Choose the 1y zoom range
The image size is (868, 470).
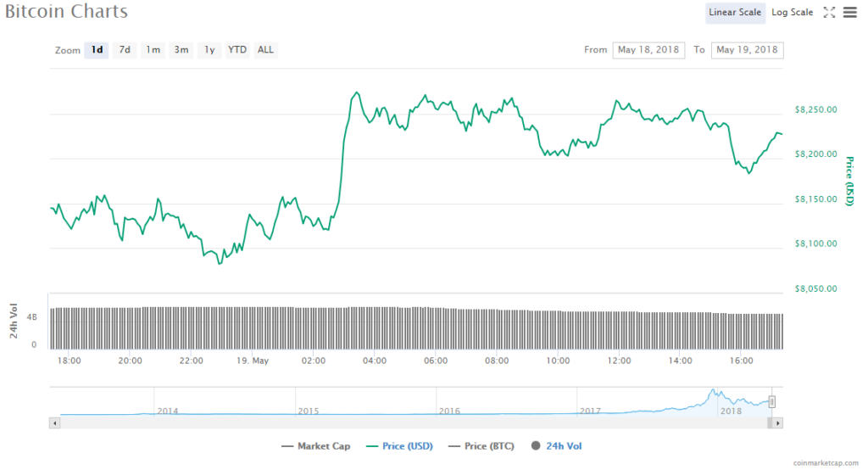(x=209, y=50)
